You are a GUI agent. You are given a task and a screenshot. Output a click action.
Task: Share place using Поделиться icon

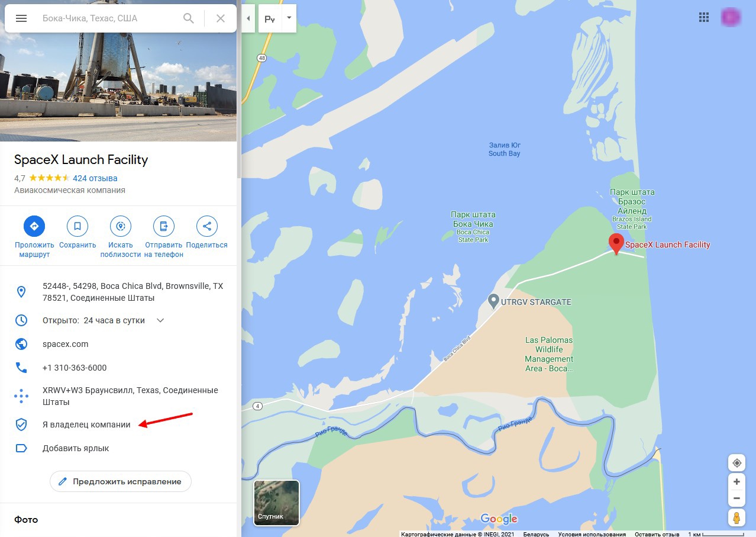click(x=207, y=226)
